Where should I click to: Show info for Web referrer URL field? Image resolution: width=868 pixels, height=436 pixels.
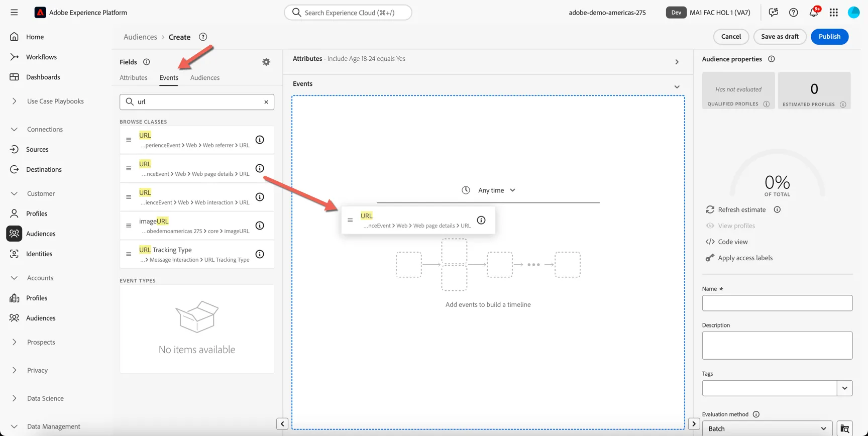click(x=260, y=140)
